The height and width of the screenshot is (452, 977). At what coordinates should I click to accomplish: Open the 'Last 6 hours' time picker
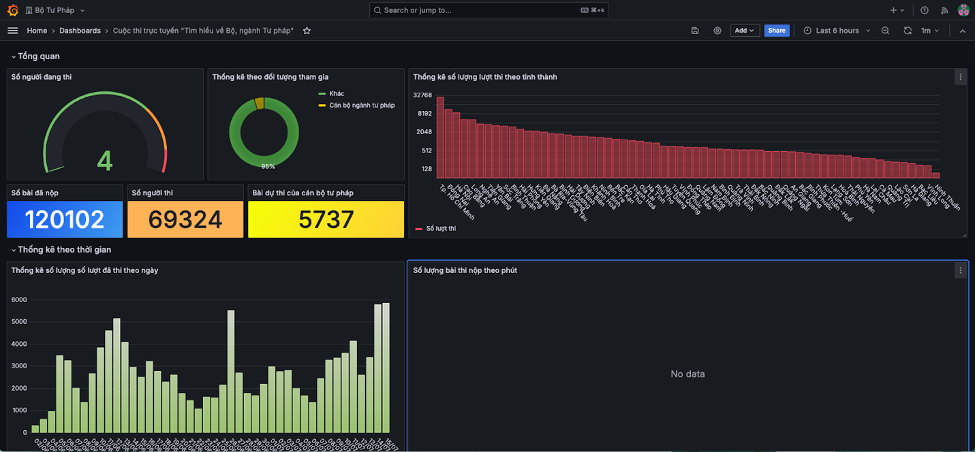pos(836,31)
